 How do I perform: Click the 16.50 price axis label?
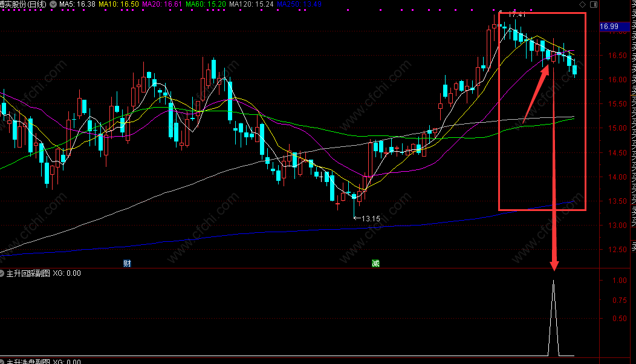pyautogui.click(x=617, y=56)
